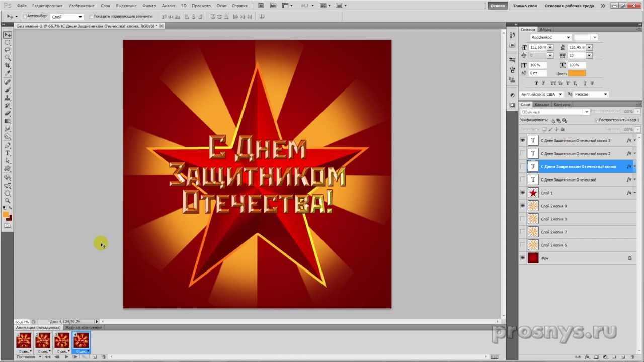644x362 pixels.
Task: Open the Adjustments panel icon
Action: pyautogui.click(x=512, y=94)
